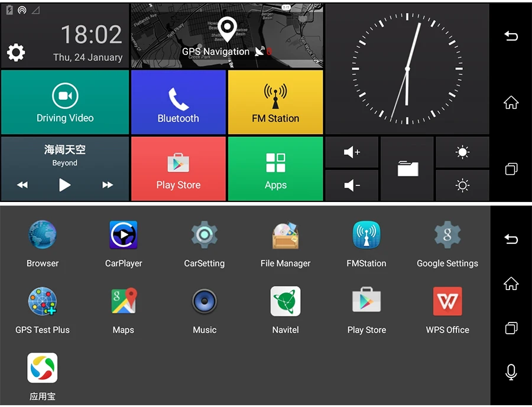Launch the FMStation app
532x407 pixels.
366,244
